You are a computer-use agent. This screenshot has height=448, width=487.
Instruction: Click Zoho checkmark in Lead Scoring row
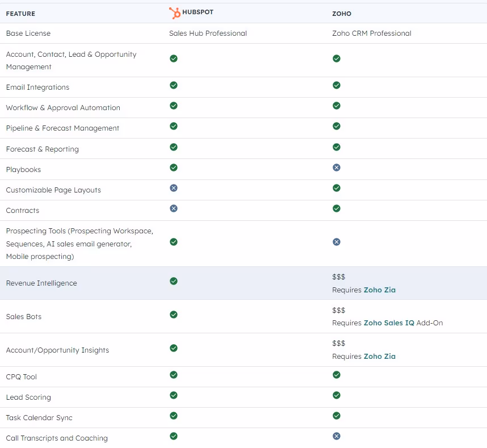337,395
